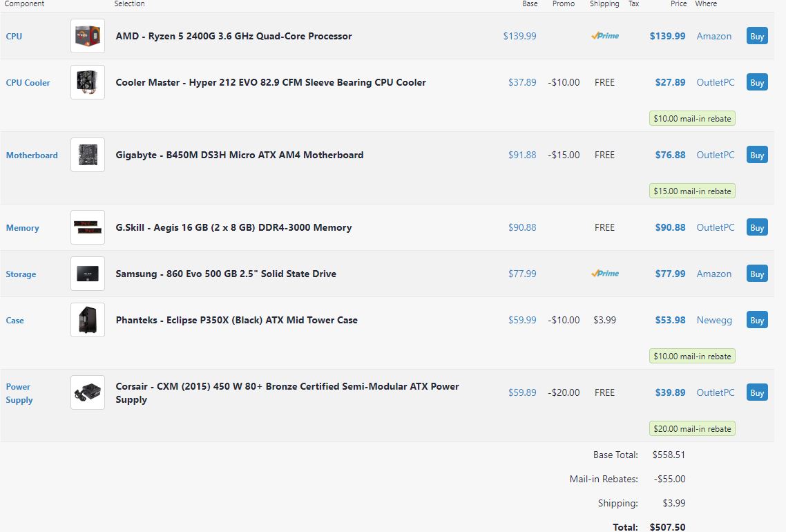The height and width of the screenshot is (532, 786).
Task: Click the Prime shipping icon in CPU row
Action: (x=604, y=36)
